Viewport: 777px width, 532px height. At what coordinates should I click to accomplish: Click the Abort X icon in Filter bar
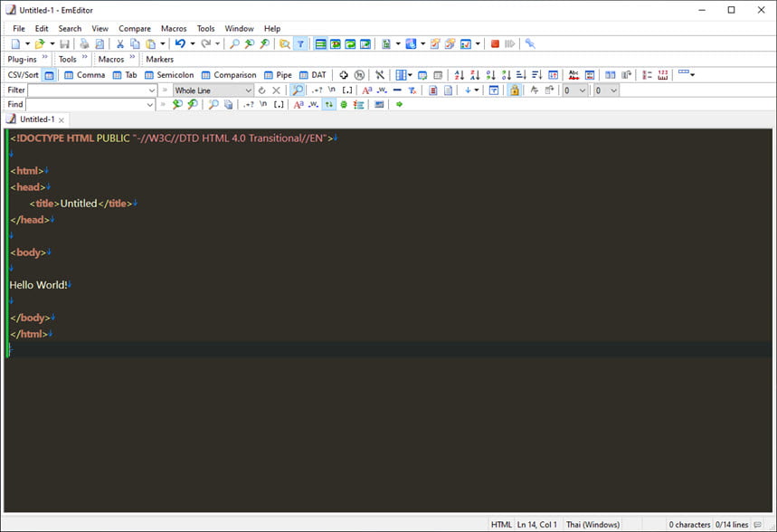pyautogui.click(x=277, y=90)
